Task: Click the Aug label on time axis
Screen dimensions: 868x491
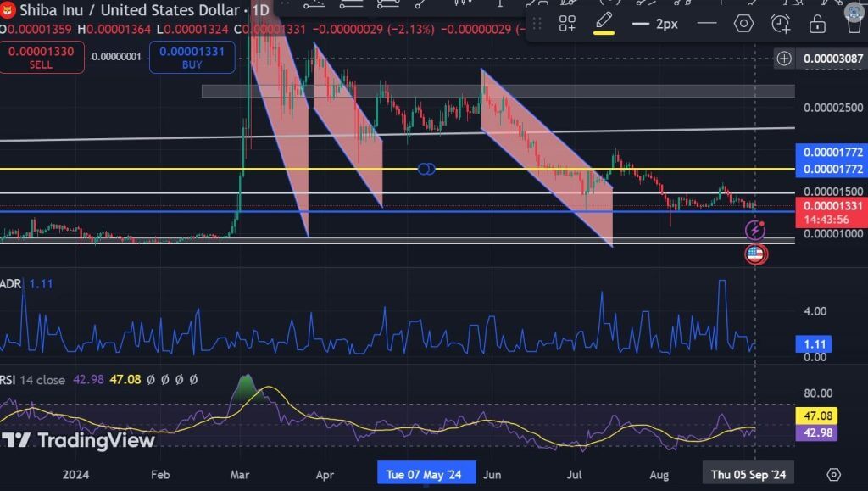Action: click(659, 474)
